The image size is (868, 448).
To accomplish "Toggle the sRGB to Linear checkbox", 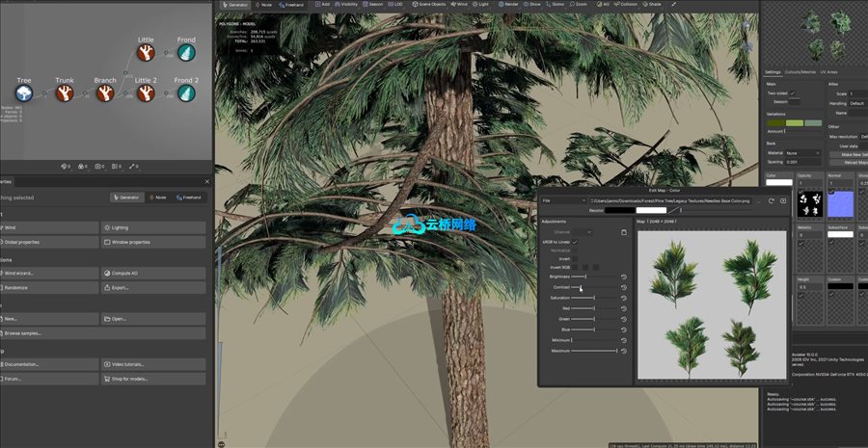I will tap(576, 242).
